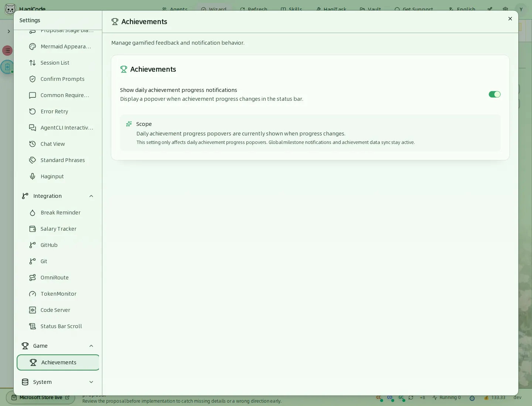Select the Haginput microphone icon
This screenshot has height=406, width=532.
[33, 176]
